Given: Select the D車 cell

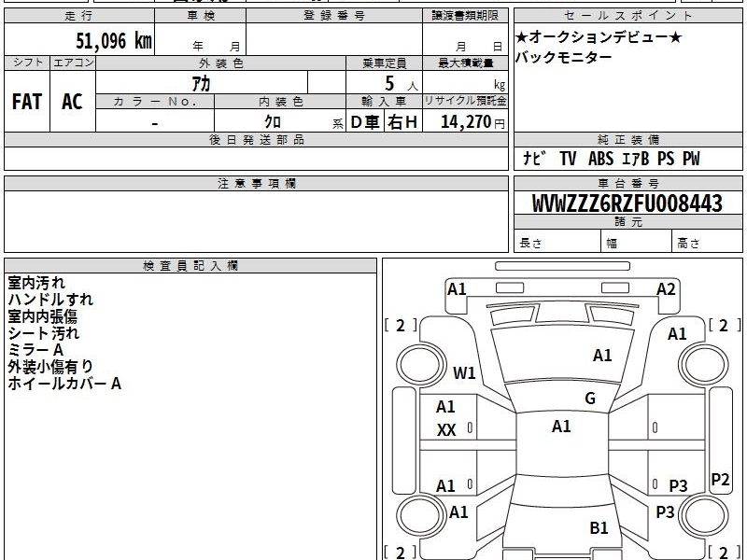Looking at the screenshot, I should (x=365, y=122).
